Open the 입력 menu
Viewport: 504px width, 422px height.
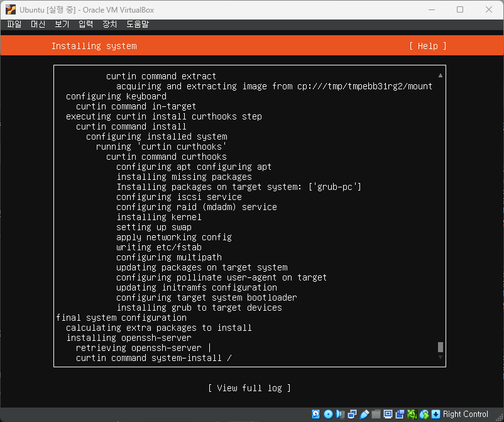[x=86, y=24]
